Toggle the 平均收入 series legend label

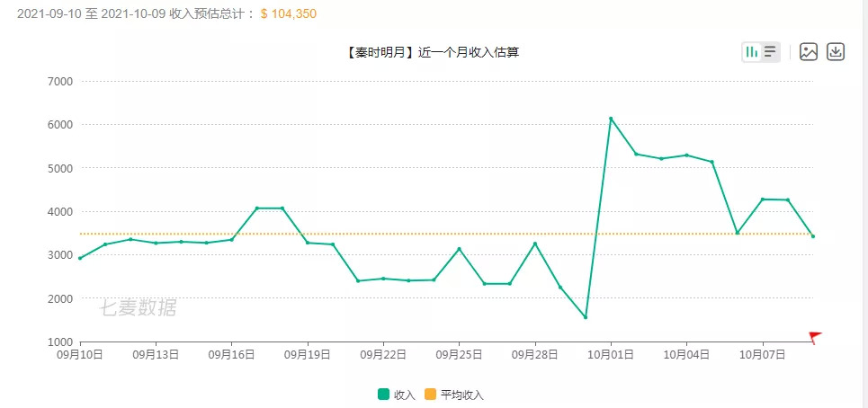[461, 395]
